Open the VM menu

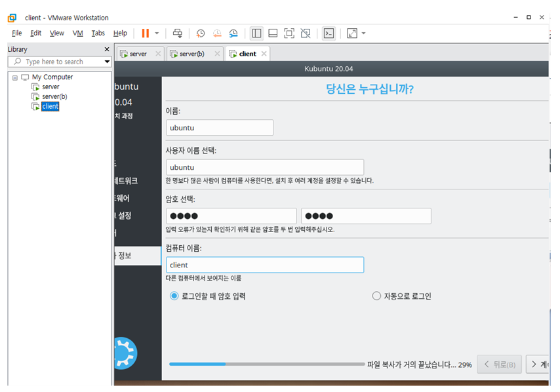[x=78, y=33]
